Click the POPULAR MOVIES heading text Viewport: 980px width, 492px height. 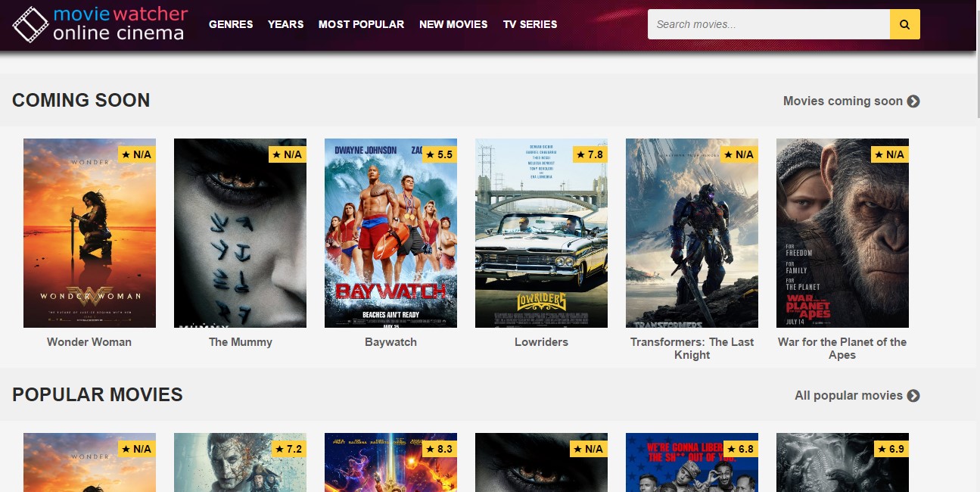point(98,394)
